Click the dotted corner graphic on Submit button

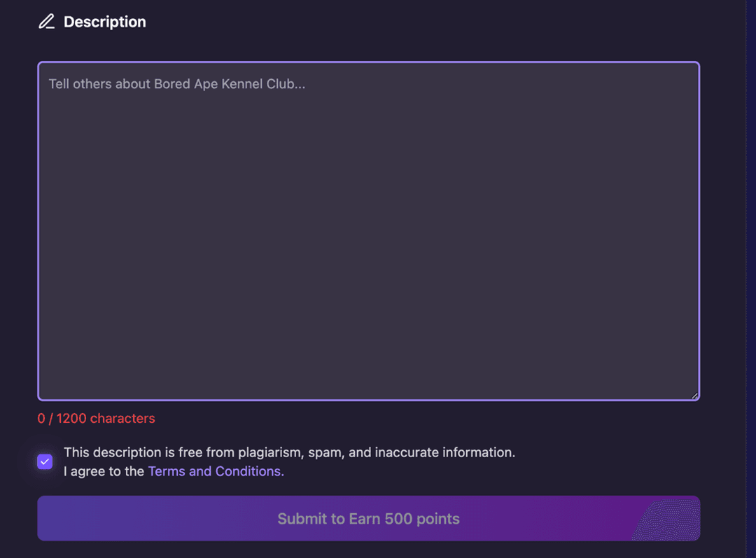(x=668, y=521)
